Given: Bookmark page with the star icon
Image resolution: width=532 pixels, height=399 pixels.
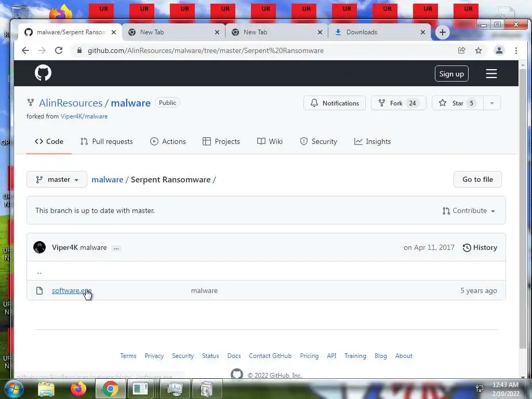Looking at the screenshot, I should point(478,50).
